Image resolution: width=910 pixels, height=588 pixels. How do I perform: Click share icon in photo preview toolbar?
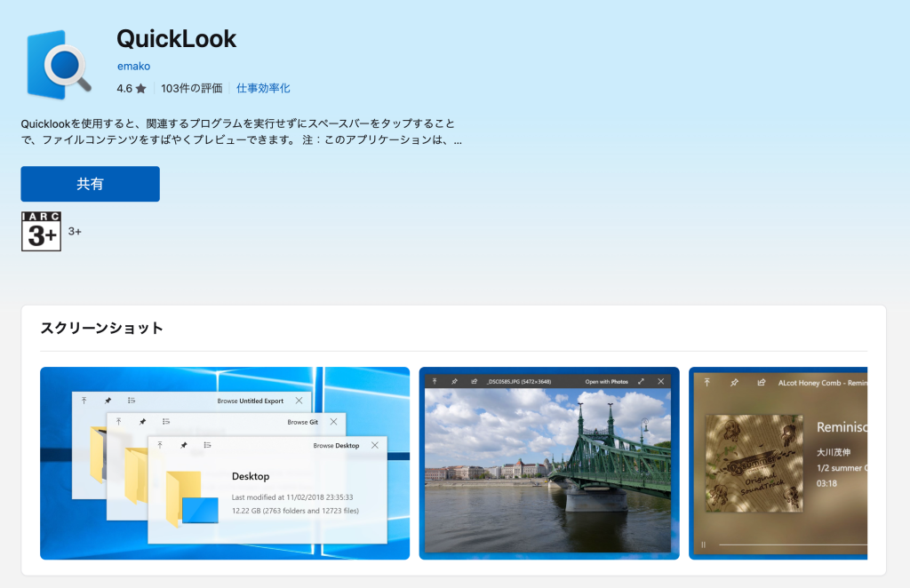475,382
